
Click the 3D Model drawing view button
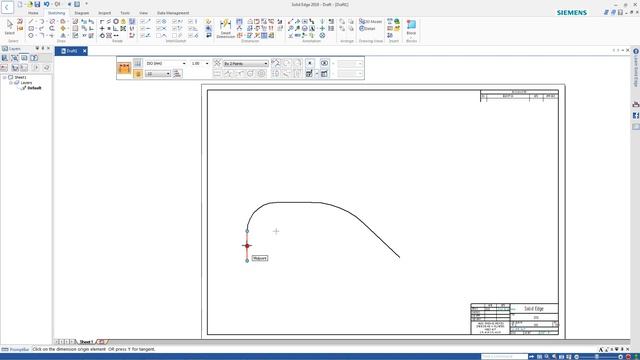pos(371,21)
